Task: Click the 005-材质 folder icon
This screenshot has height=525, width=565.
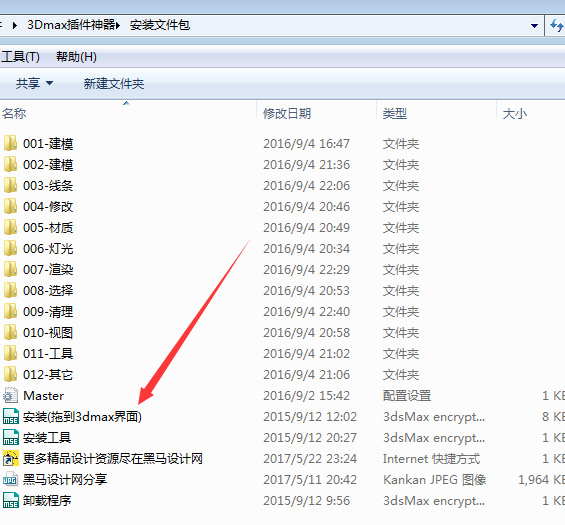Action: pos(10,227)
